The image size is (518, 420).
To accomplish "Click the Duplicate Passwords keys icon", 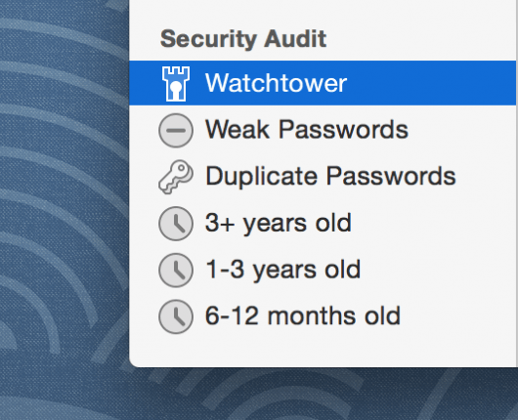I will point(176,177).
